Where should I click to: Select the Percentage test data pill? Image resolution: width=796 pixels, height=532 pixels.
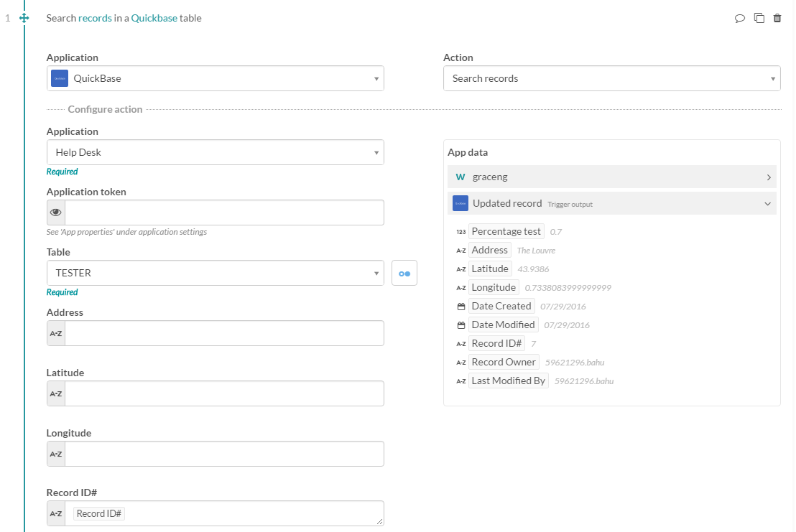point(506,231)
